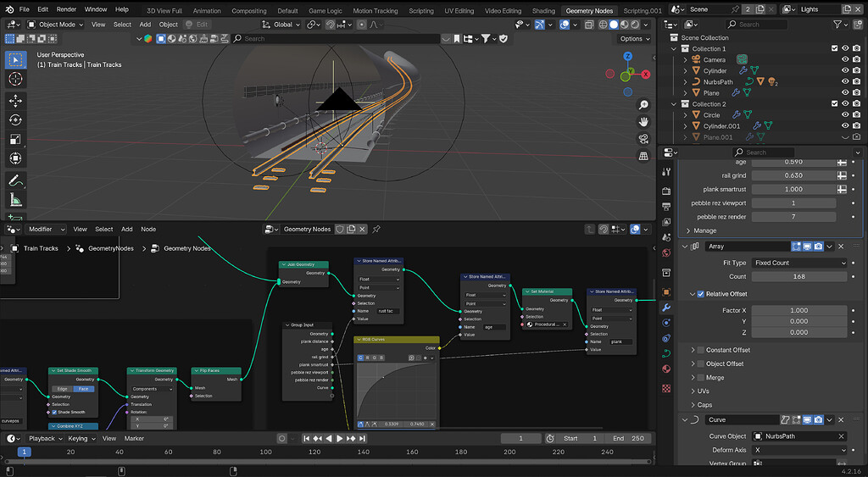Enable the Object Offset checkbox
Viewport: 868px width, 477px height.
tap(701, 364)
